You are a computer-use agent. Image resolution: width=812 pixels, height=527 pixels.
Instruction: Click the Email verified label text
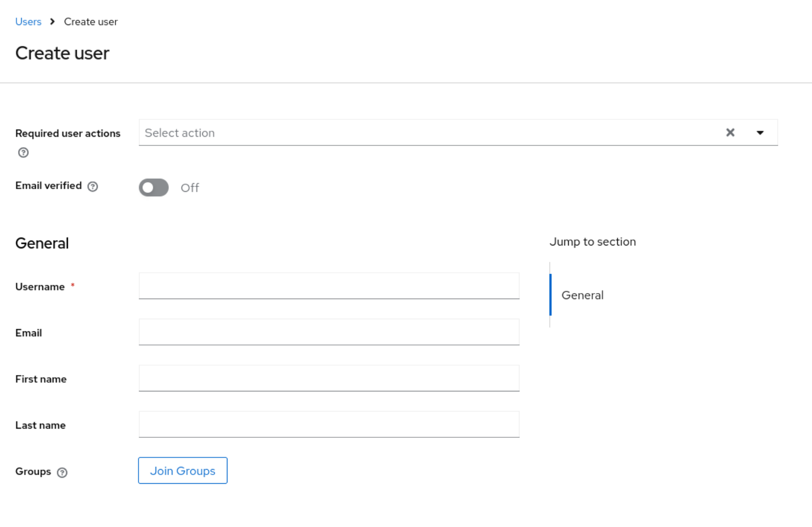pyautogui.click(x=49, y=186)
